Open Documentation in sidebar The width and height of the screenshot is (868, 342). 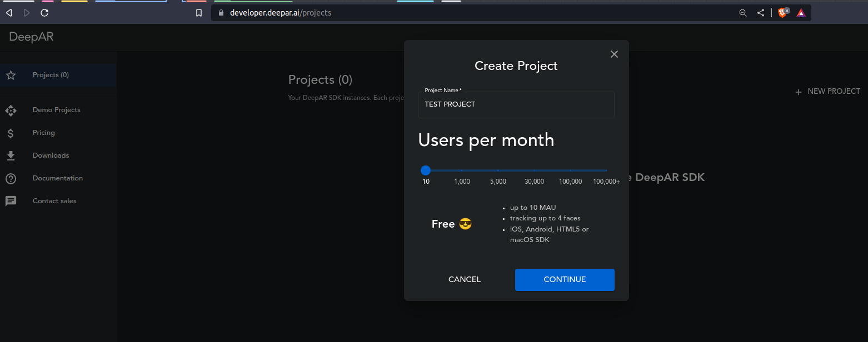pyautogui.click(x=58, y=178)
